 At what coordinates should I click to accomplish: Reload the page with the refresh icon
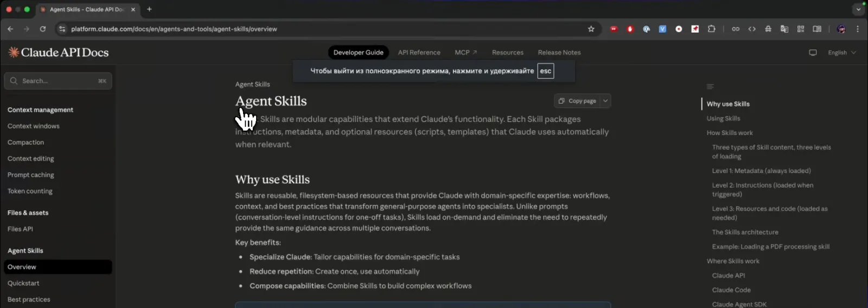pos(43,29)
